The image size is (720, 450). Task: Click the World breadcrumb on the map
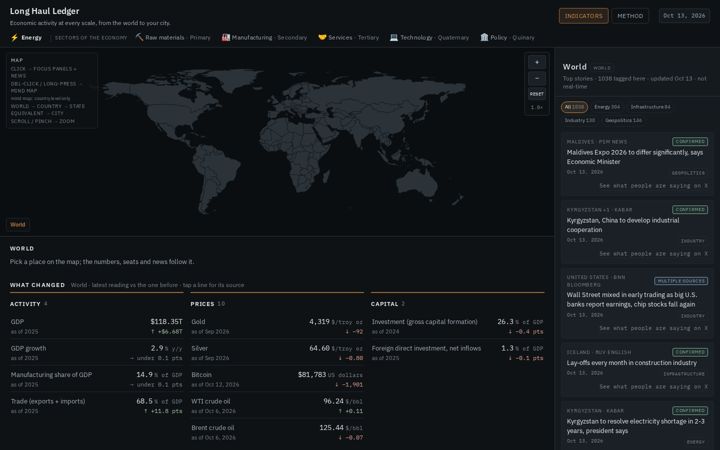pos(17,225)
